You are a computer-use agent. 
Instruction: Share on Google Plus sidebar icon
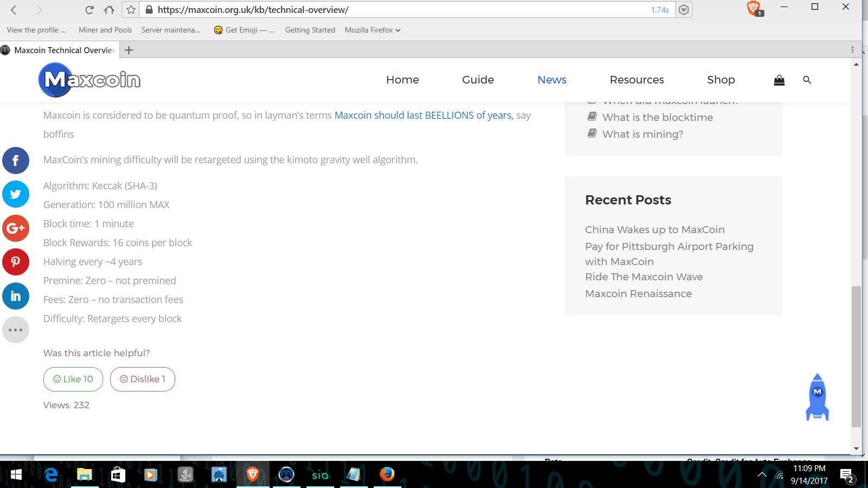click(x=16, y=228)
